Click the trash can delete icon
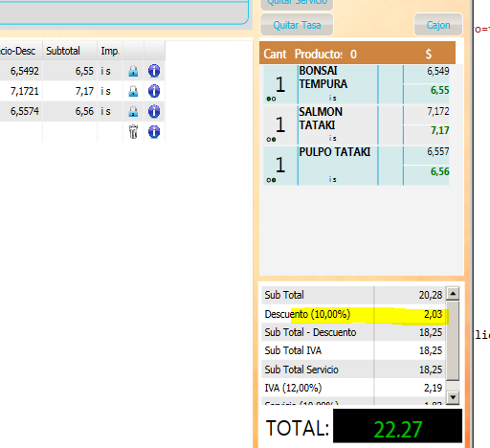 (x=133, y=131)
